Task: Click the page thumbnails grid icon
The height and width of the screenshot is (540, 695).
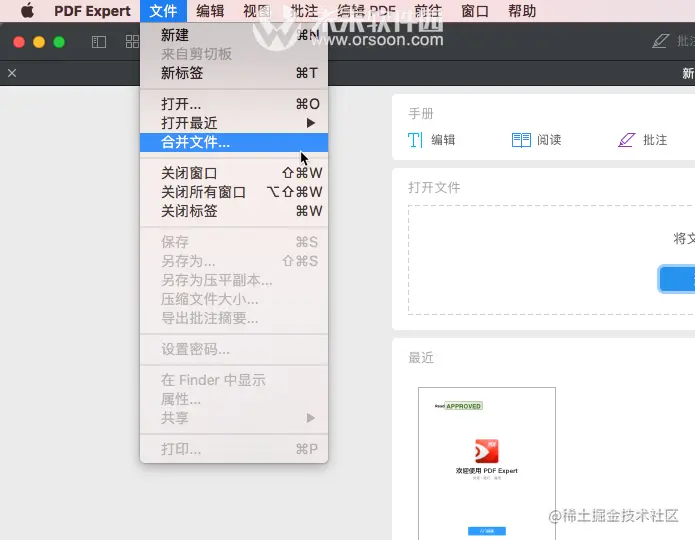Action: point(132,42)
